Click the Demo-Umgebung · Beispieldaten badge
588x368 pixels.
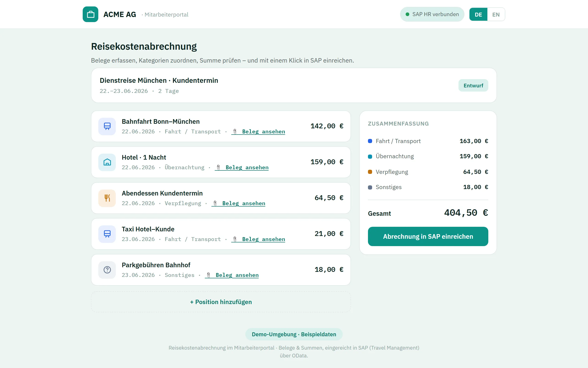(294, 334)
